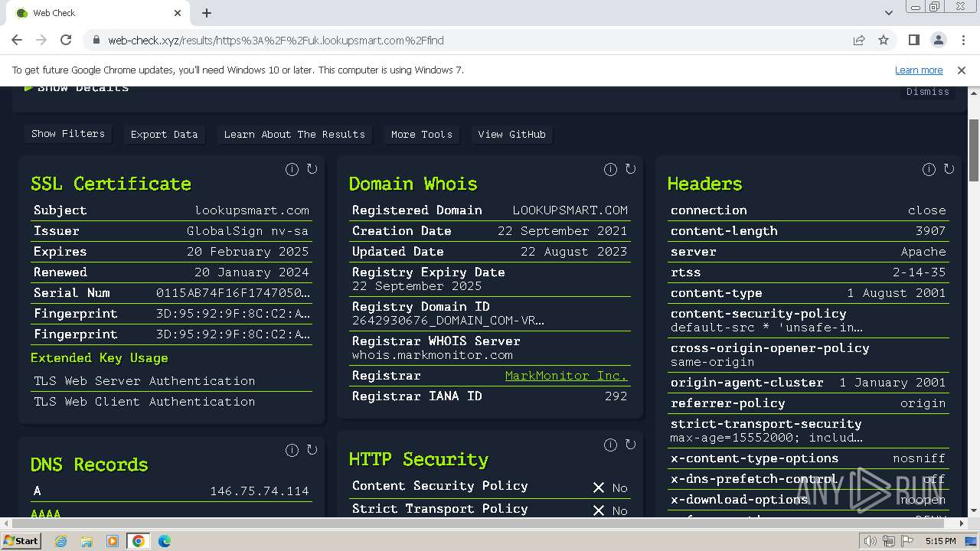Reload the current page
Screen dimensions: 980x551
(66, 40)
